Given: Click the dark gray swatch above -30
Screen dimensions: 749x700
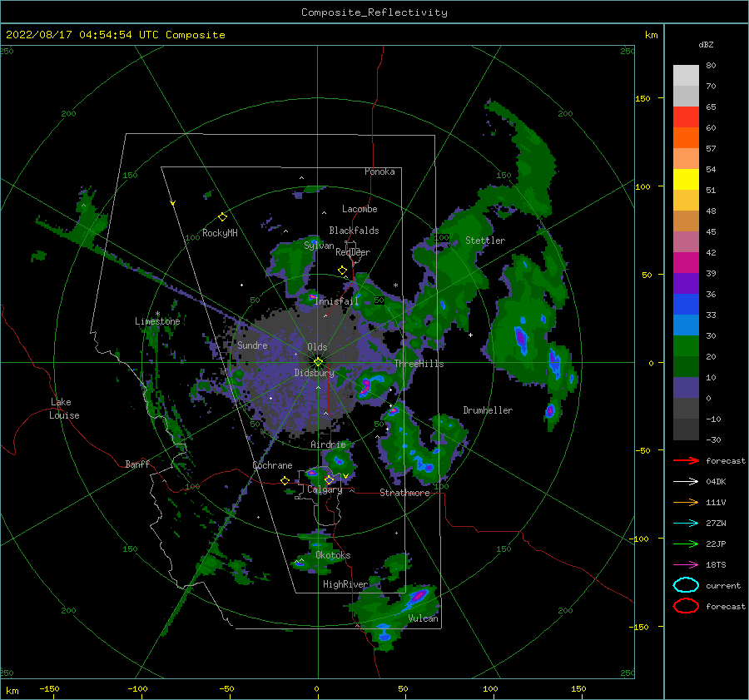Looking at the screenshot, I should point(686,429).
